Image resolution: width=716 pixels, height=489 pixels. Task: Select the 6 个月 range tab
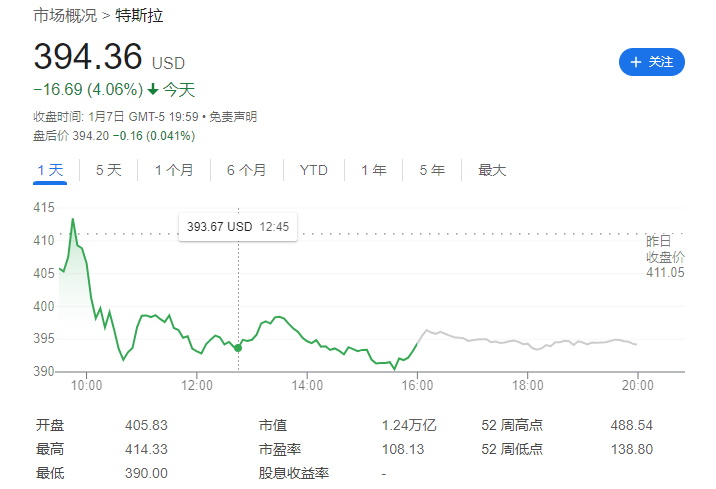tap(247, 170)
